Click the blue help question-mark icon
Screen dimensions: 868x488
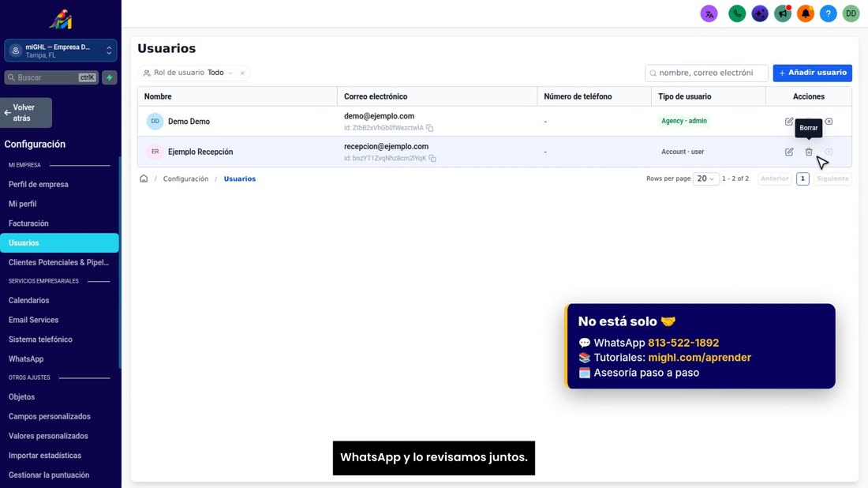[828, 14]
